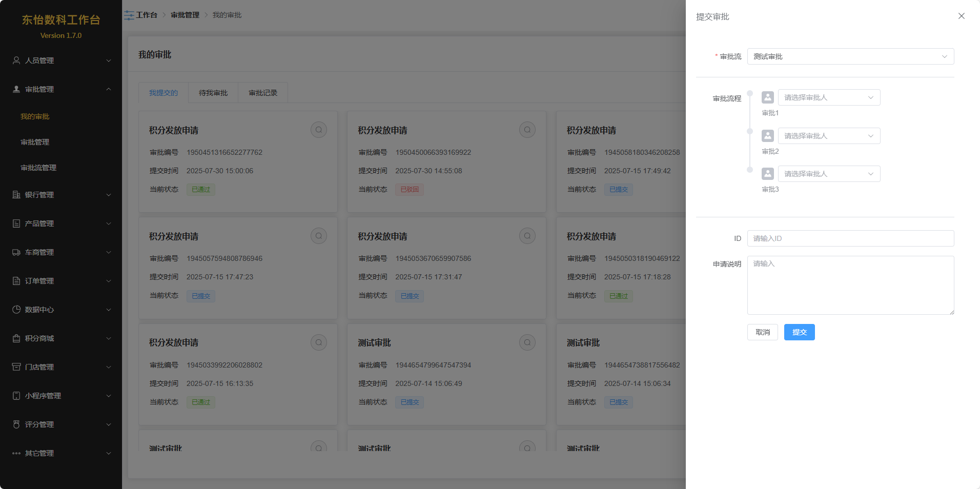Screen dimensions: 980x489
Task: Click into the 申请说明 text area
Action: [x=850, y=285]
